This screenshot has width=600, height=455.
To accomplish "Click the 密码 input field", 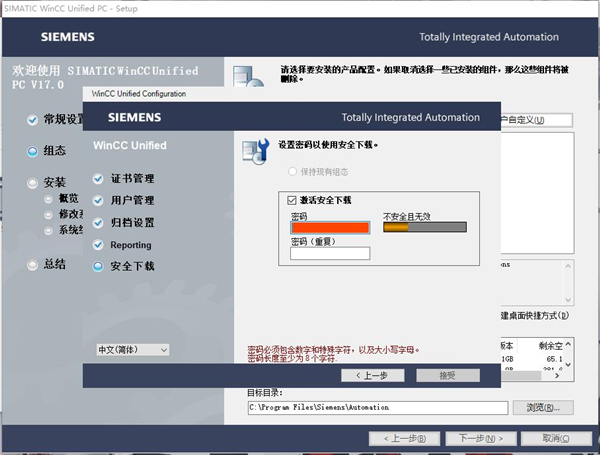I will (x=330, y=228).
